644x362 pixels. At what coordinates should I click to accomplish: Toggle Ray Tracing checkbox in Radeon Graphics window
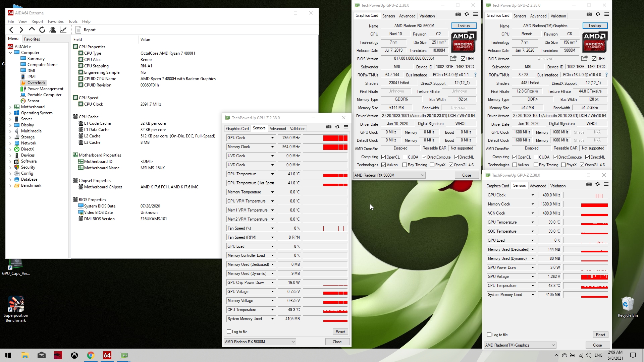pos(536,165)
